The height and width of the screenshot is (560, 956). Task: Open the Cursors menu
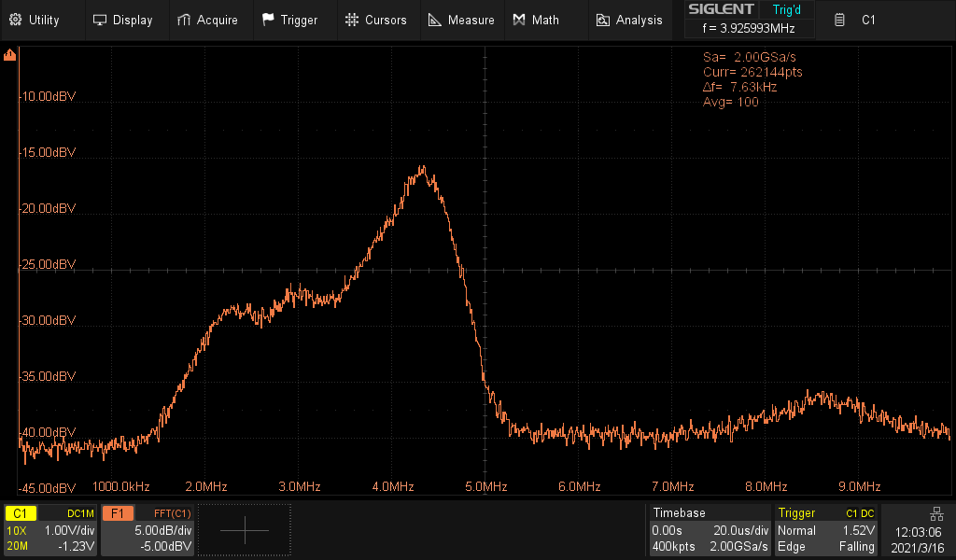tap(375, 21)
